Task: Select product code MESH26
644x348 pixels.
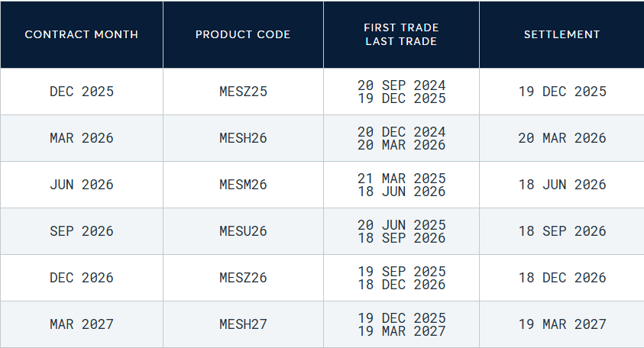Action: 243,138
